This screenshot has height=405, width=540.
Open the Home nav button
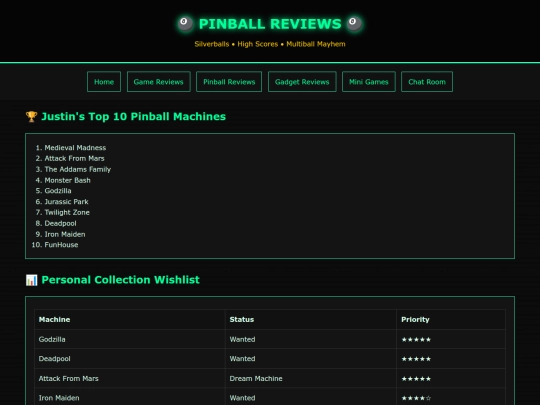tap(104, 82)
